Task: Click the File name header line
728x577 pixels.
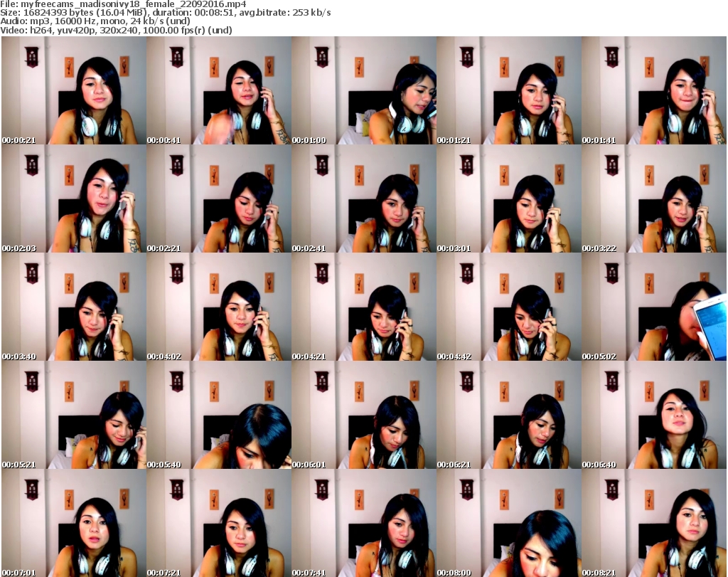Action: (123, 4)
